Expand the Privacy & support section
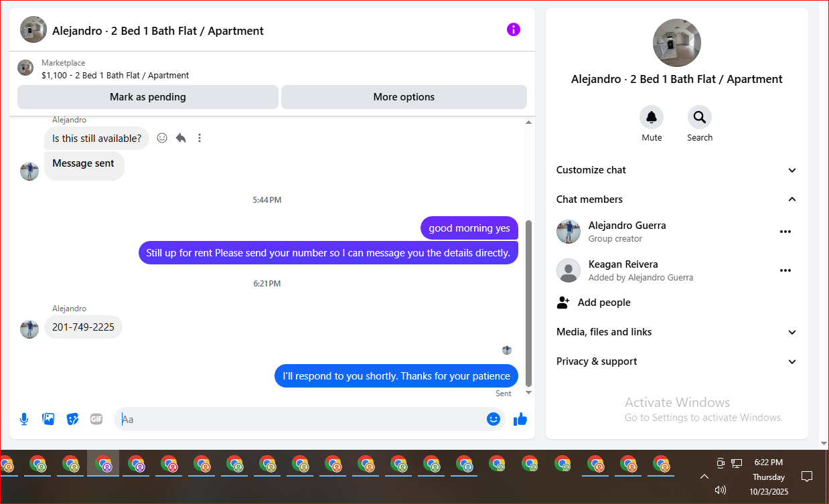 (x=677, y=361)
